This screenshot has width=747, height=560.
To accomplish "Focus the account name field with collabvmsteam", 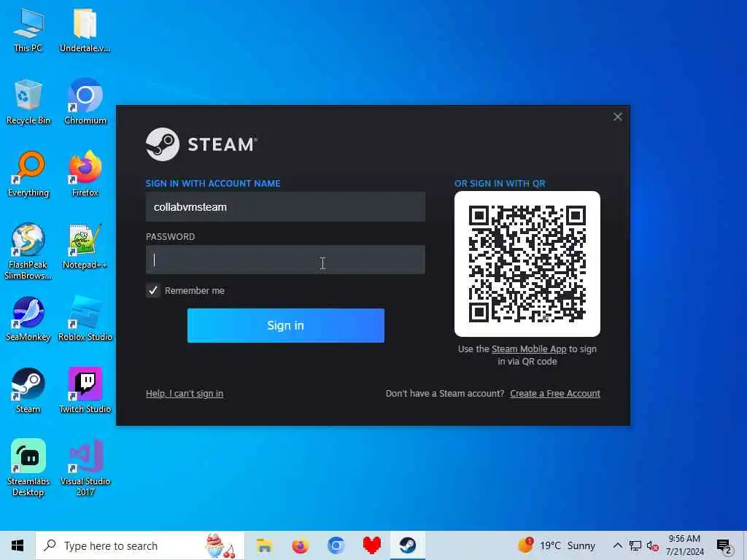I will pos(285,206).
